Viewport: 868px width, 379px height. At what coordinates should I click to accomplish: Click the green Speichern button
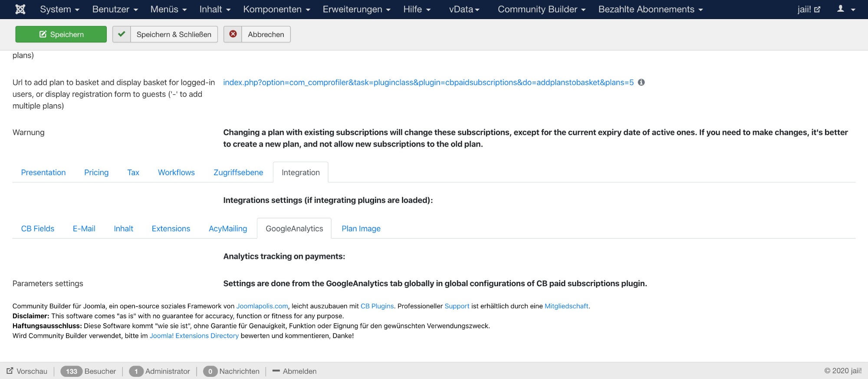tap(61, 34)
